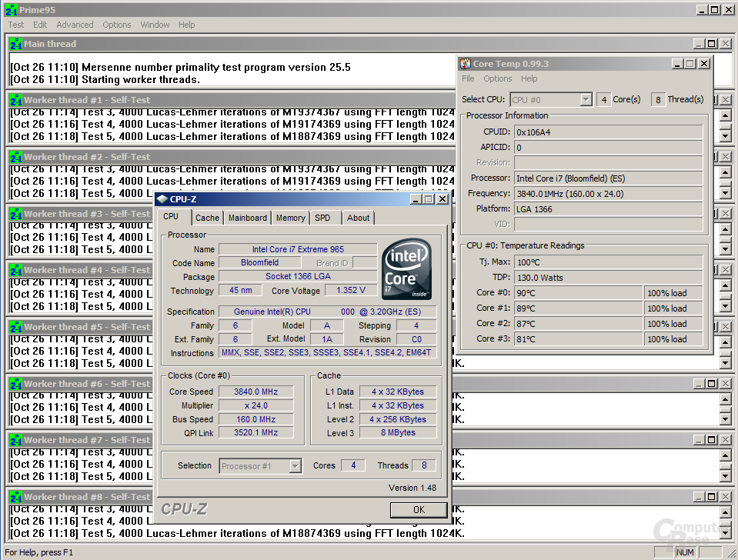Switch to the Cache tab in CPU-Z

(207, 218)
